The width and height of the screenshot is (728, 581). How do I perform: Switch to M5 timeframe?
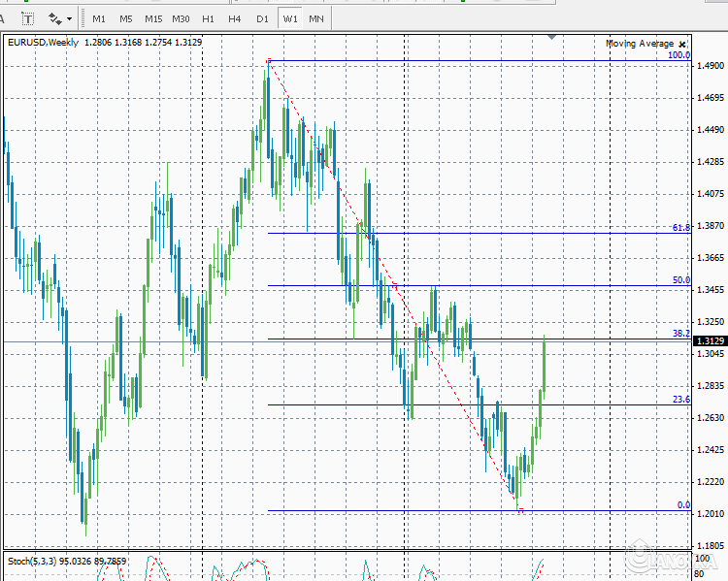tap(126, 18)
